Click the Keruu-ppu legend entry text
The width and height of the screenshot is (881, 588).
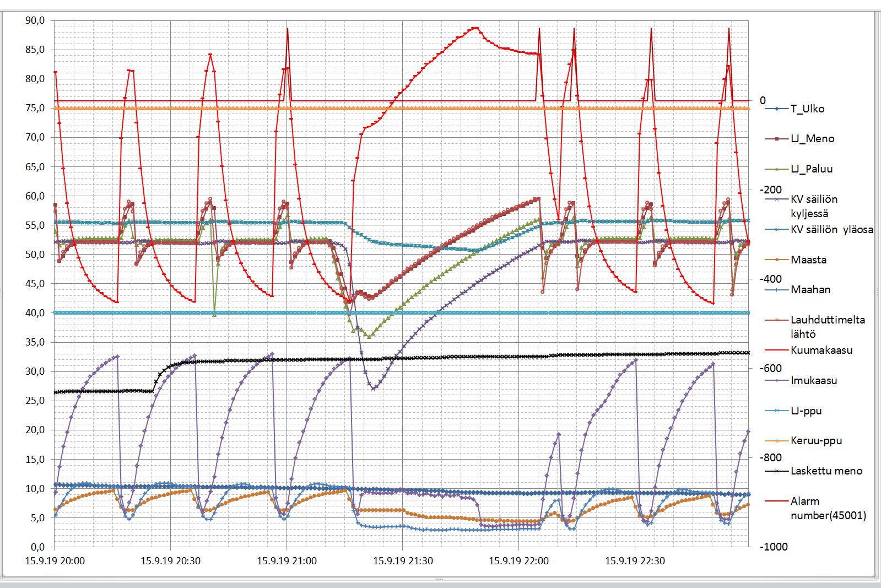[x=816, y=441]
